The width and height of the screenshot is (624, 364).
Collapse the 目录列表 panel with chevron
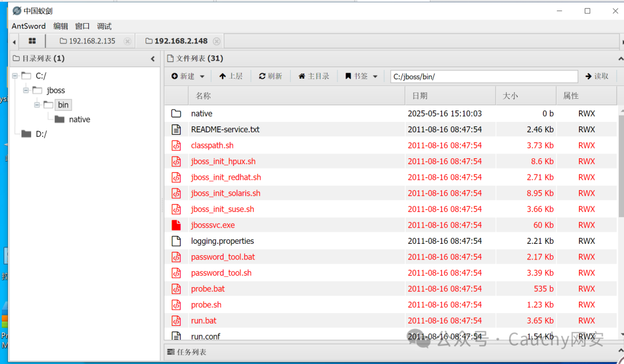[x=153, y=59]
